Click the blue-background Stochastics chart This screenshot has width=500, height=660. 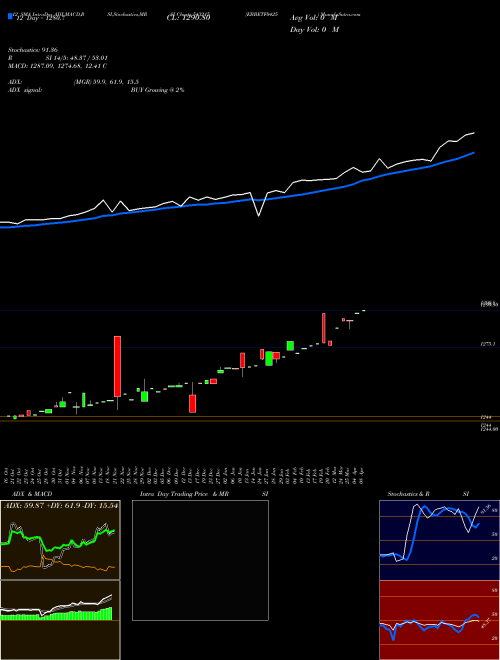pos(439,540)
